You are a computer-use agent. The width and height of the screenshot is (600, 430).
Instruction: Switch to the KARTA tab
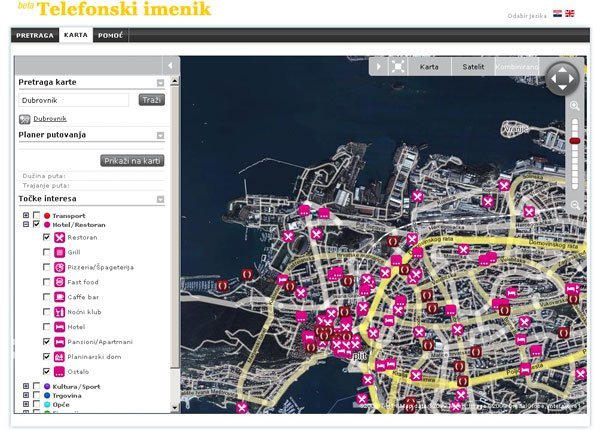[76, 35]
